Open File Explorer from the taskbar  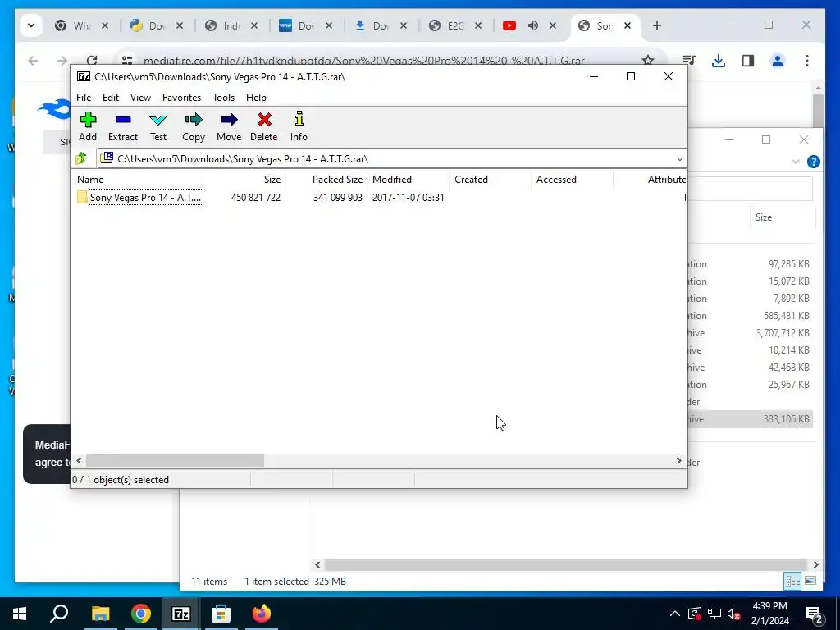point(100,614)
